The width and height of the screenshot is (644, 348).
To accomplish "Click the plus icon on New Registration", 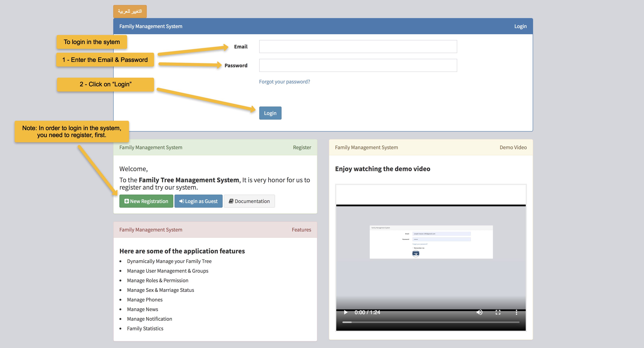I will coord(127,201).
